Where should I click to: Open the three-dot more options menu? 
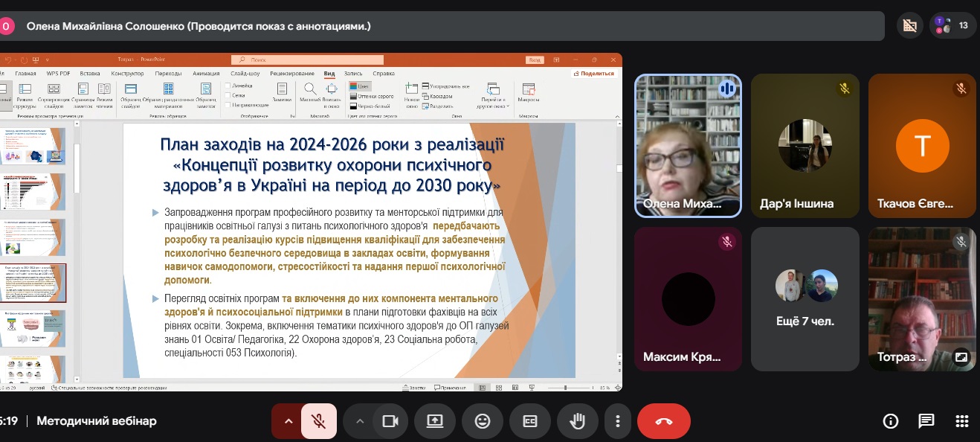[x=617, y=421]
